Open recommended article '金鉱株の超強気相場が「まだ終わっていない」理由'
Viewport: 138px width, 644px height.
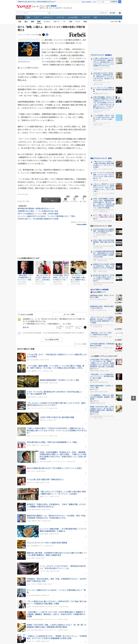(59, 380)
